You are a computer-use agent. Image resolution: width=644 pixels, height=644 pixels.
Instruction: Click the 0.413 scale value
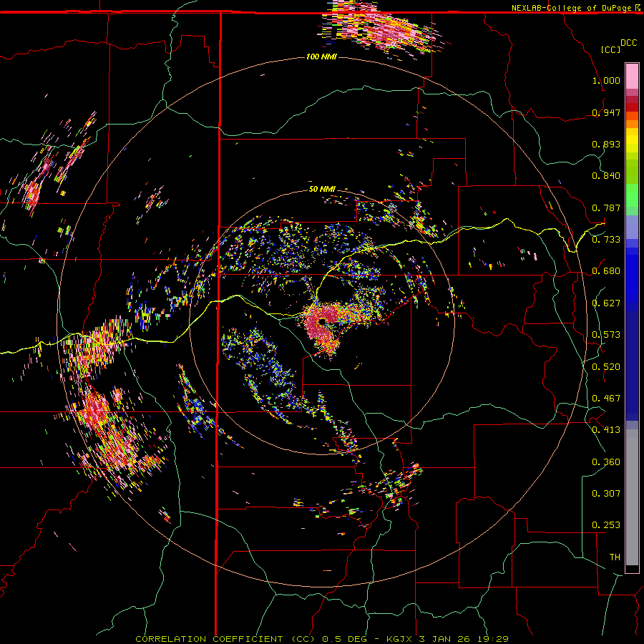606,430
